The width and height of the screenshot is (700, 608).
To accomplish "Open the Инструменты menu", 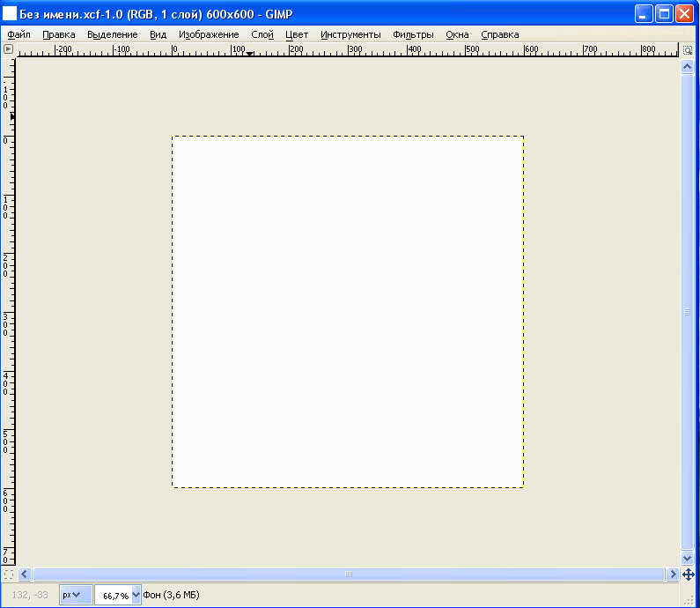I will pos(350,34).
